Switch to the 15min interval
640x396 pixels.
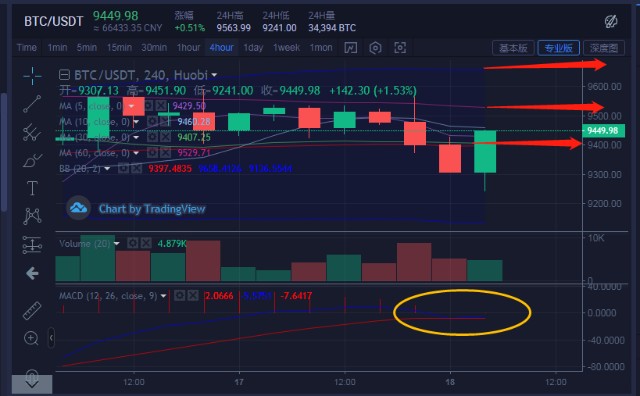pos(119,48)
